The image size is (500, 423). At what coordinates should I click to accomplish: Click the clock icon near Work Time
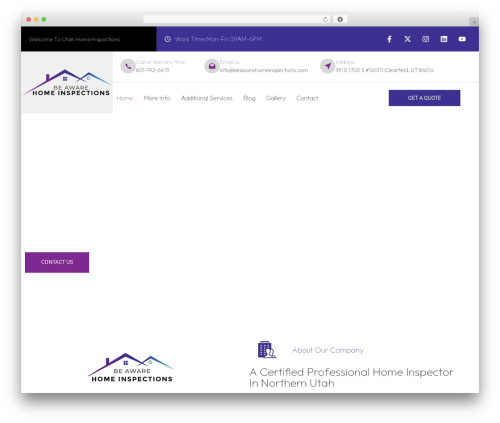click(168, 39)
